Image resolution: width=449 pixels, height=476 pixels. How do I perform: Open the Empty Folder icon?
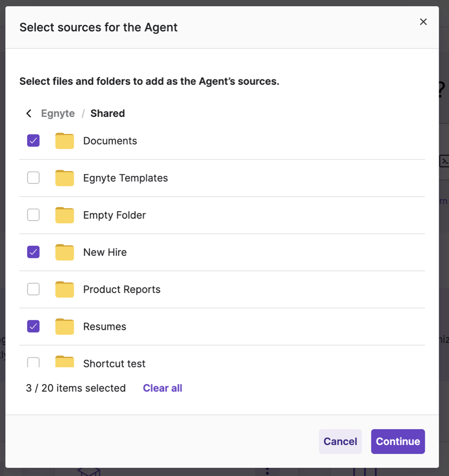(x=64, y=215)
